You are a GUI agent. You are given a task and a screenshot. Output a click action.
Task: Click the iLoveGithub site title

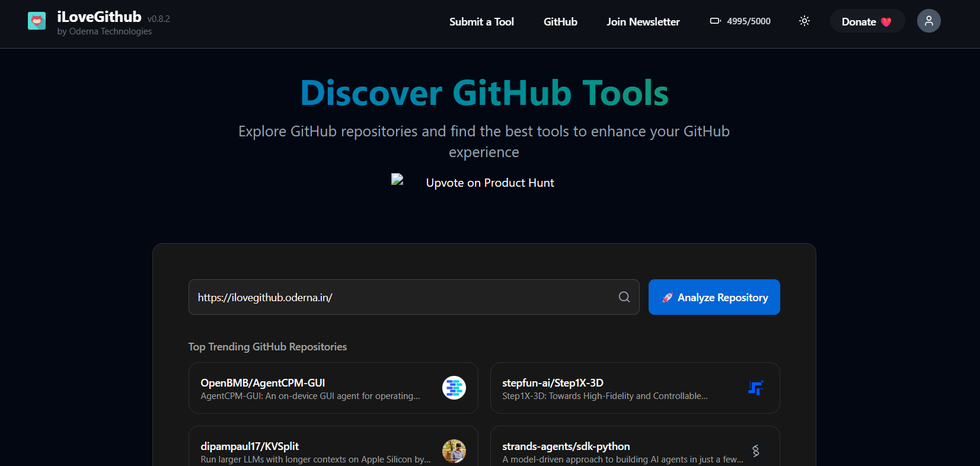pyautogui.click(x=99, y=17)
